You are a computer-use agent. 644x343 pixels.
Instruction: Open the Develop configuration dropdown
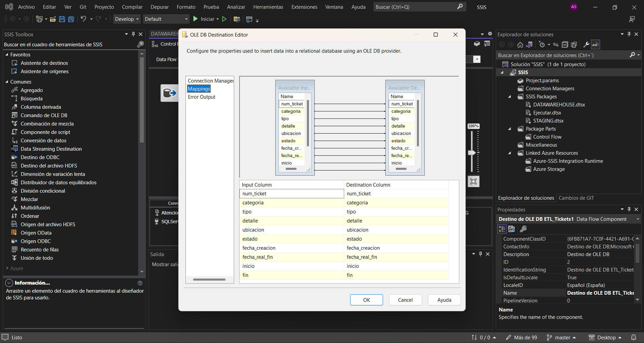point(126,19)
